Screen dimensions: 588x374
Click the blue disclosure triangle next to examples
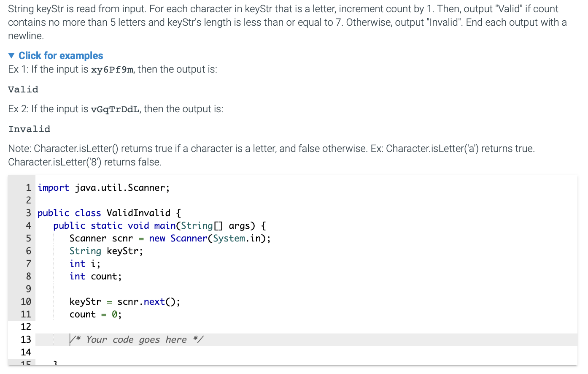tap(11, 55)
